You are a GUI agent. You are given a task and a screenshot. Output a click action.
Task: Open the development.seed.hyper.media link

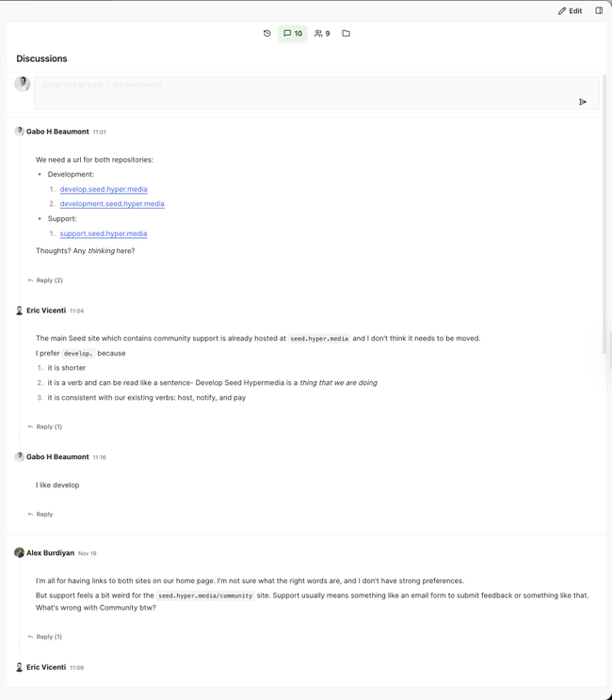point(112,204)
